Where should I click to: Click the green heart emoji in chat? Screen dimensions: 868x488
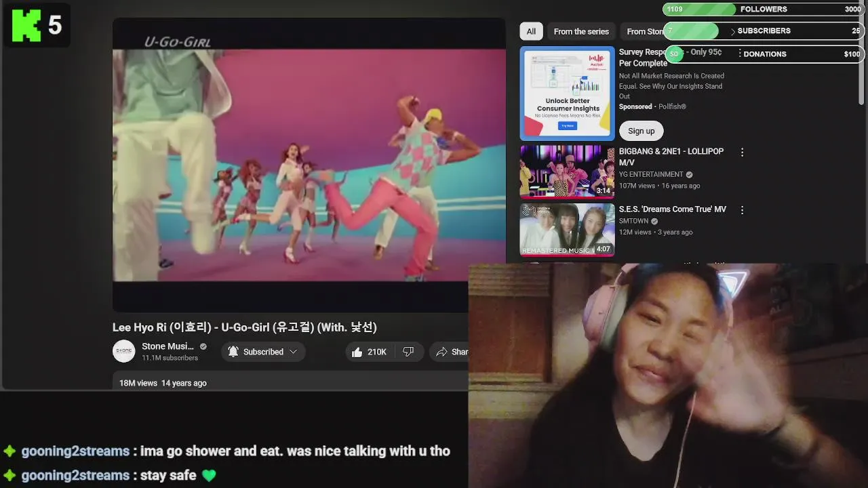click(209, 476)
